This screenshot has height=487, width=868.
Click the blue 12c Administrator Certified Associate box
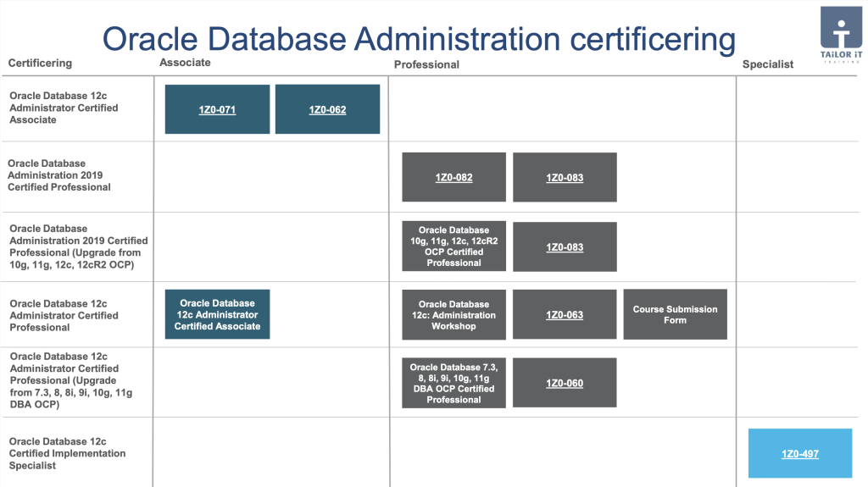pos(217,314)
